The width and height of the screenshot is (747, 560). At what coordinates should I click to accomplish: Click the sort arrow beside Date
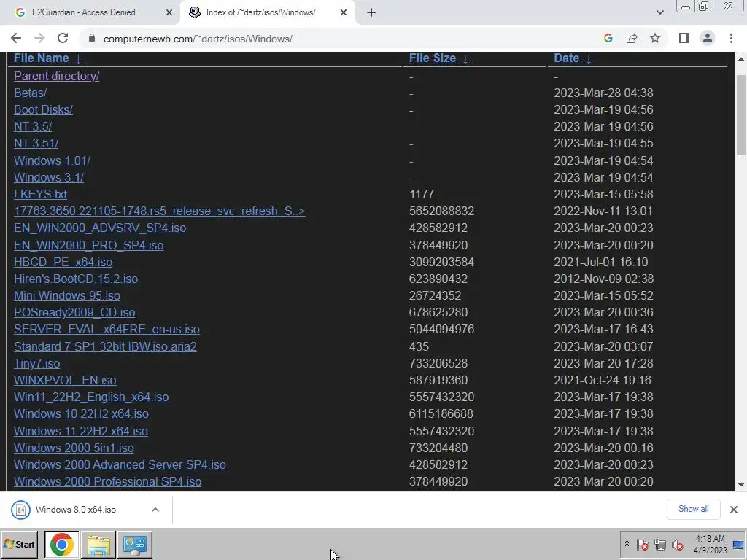(x=589, y=58)
